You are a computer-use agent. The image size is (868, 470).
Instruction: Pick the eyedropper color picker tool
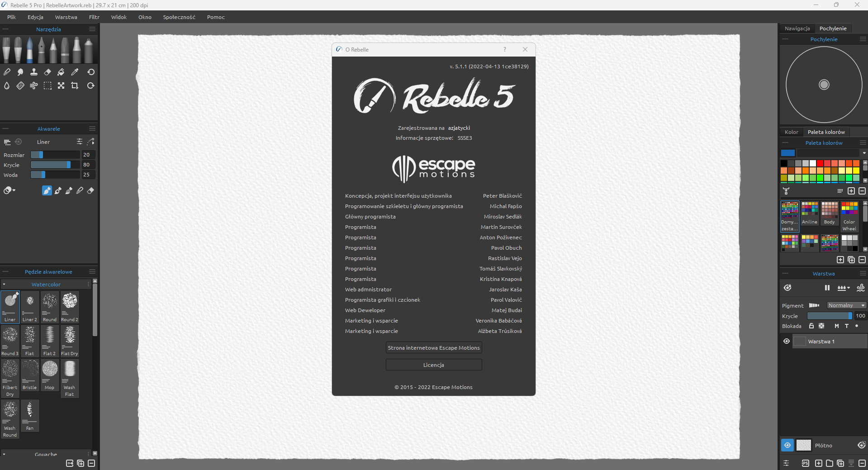[75, 72]
